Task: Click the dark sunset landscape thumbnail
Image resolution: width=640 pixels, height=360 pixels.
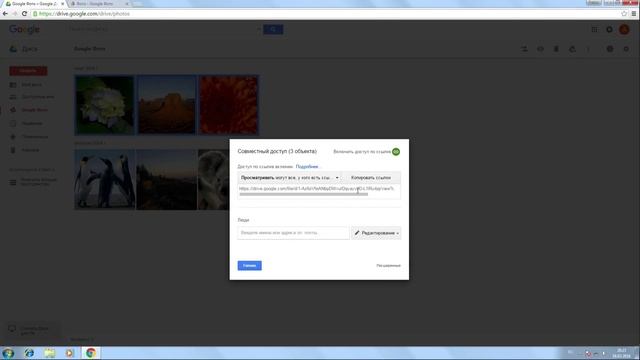Action: point(167,180)
